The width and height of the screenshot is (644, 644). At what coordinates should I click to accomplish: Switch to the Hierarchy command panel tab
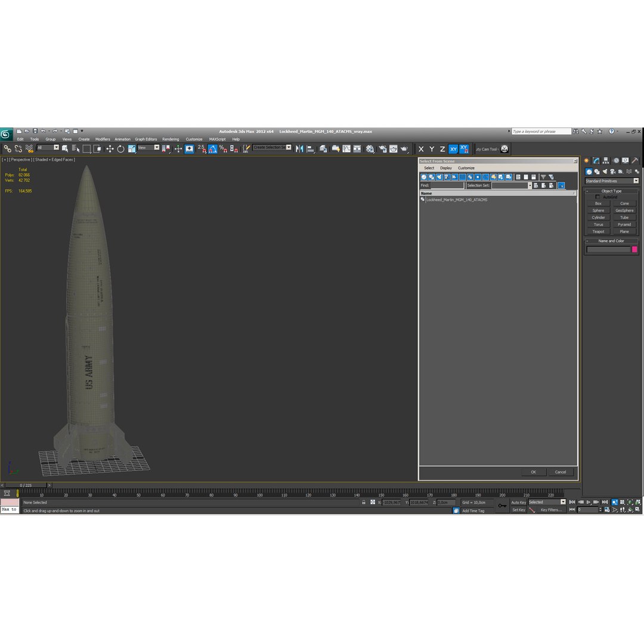(605, 160)
